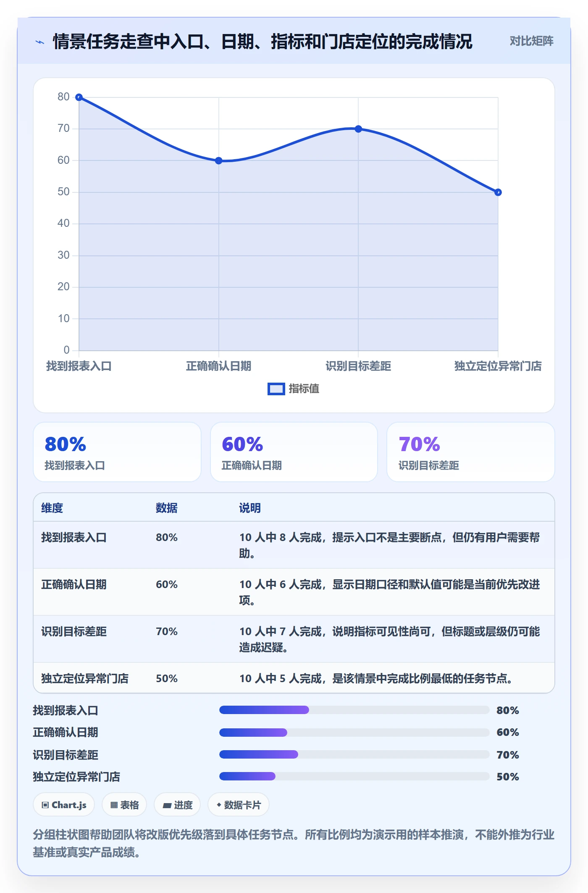
Task: Click the 对比矩阵 label in header
Action: pyautogui.click(x=531, y=41)
